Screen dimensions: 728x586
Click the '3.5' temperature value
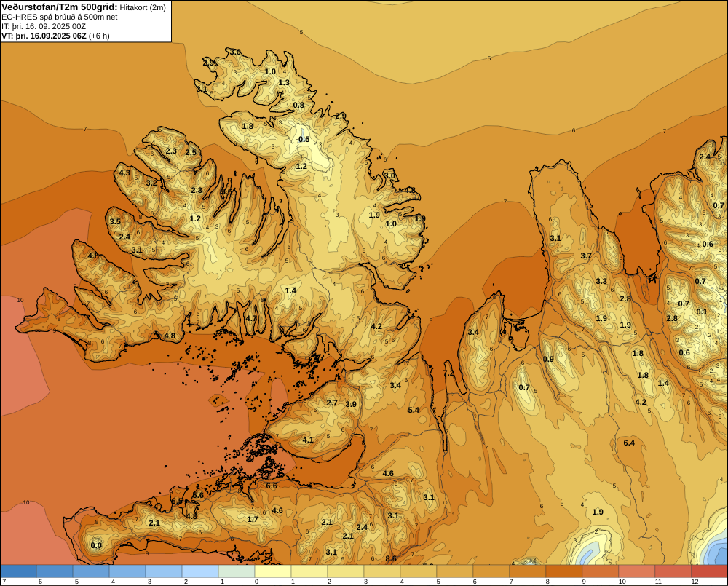coord(115,221)
